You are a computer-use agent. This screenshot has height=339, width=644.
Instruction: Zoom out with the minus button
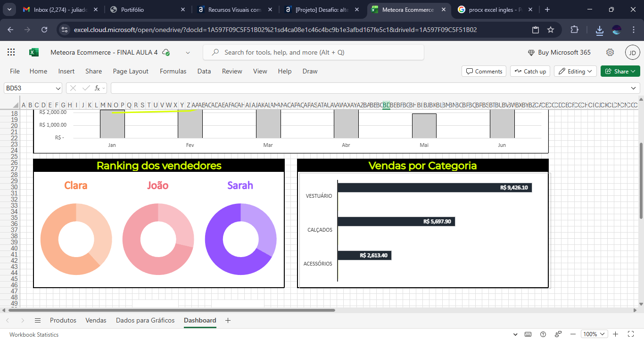572,334
